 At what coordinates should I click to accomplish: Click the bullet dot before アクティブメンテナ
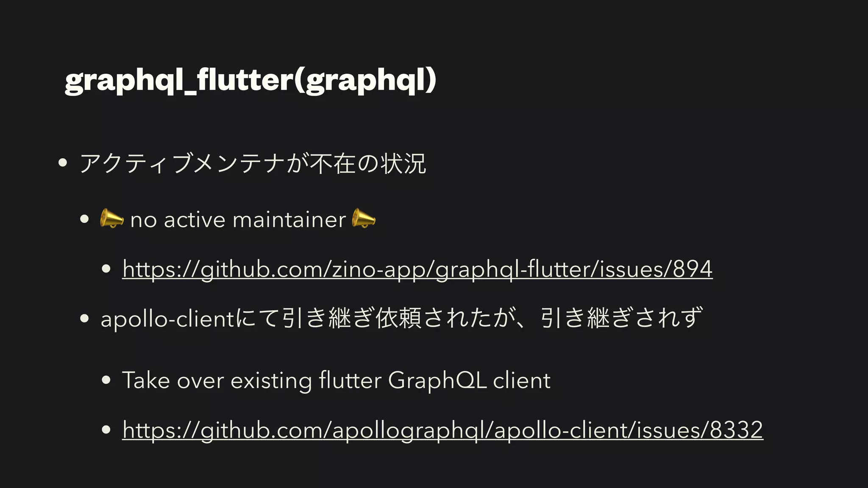63,163
